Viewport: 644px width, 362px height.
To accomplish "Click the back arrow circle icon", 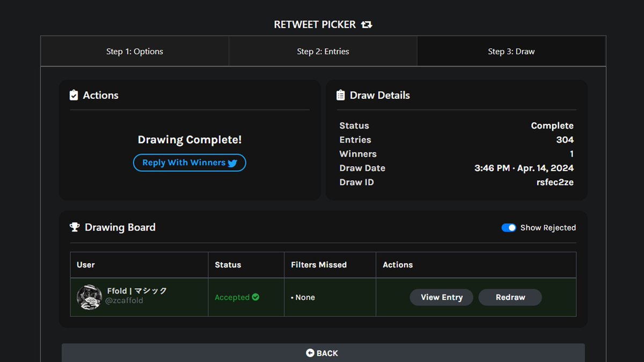I will coord(310,353).
